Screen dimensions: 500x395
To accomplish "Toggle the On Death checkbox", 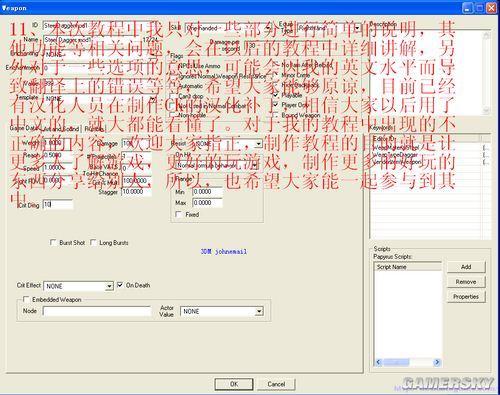I will point(120,285).
